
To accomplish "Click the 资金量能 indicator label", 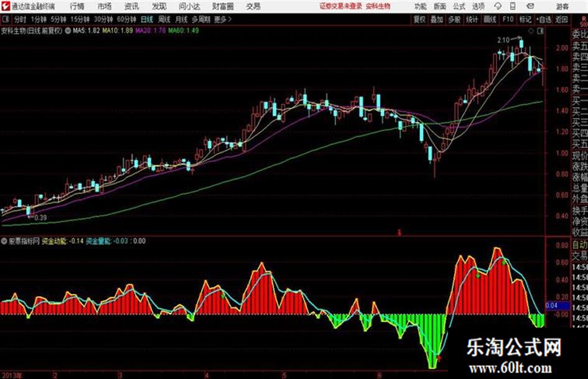I will 98,241.
